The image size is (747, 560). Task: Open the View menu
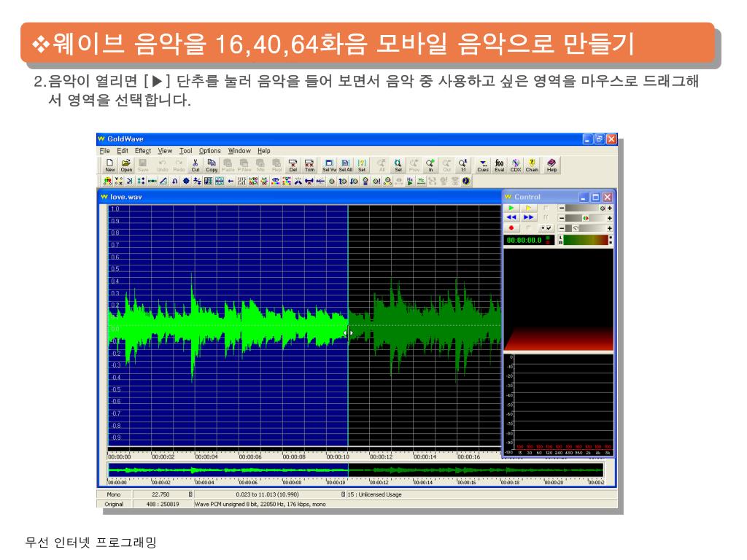(165, 150)
